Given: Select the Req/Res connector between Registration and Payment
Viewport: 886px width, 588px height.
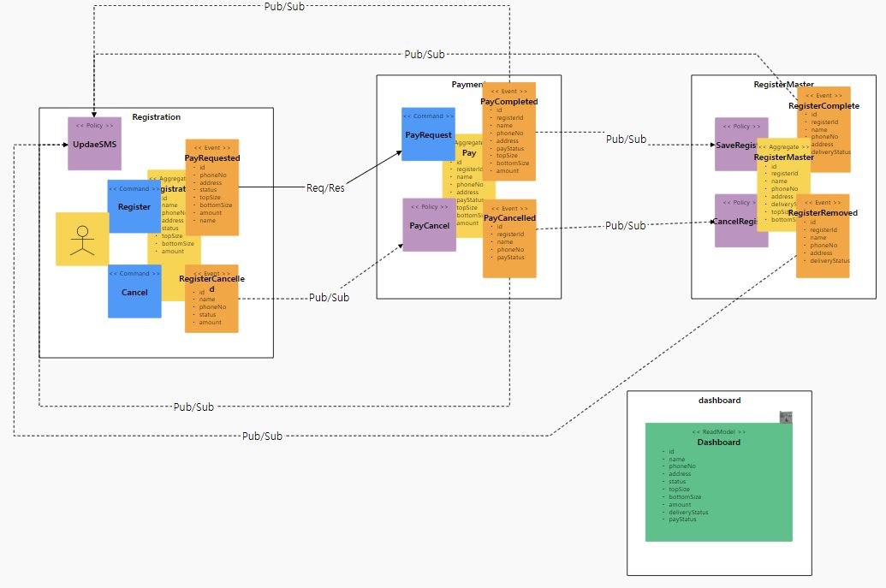Looking at the screenshot, I should click(325, 187).
